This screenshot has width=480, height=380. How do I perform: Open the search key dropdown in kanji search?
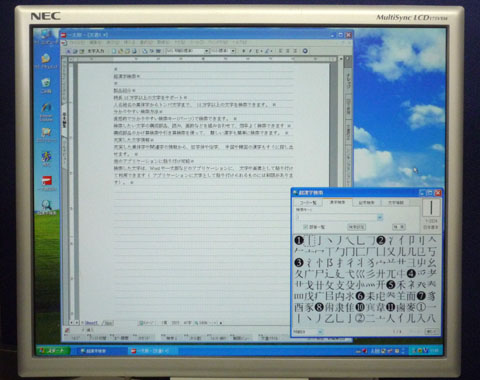pos(380,218)
